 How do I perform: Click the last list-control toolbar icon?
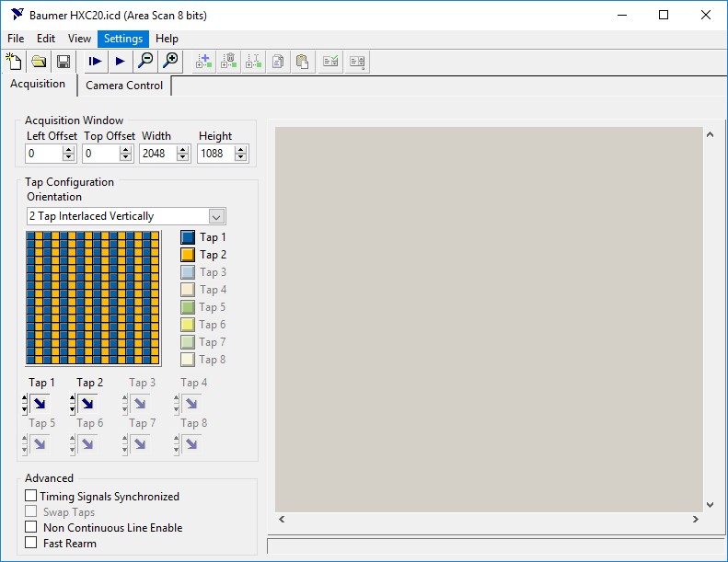point(357,62)
